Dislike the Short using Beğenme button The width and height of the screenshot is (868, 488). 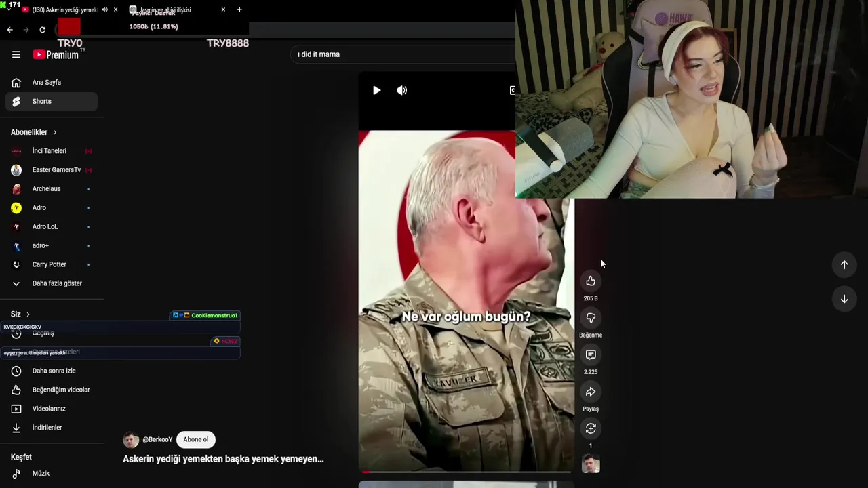click(x=591, y=318)
